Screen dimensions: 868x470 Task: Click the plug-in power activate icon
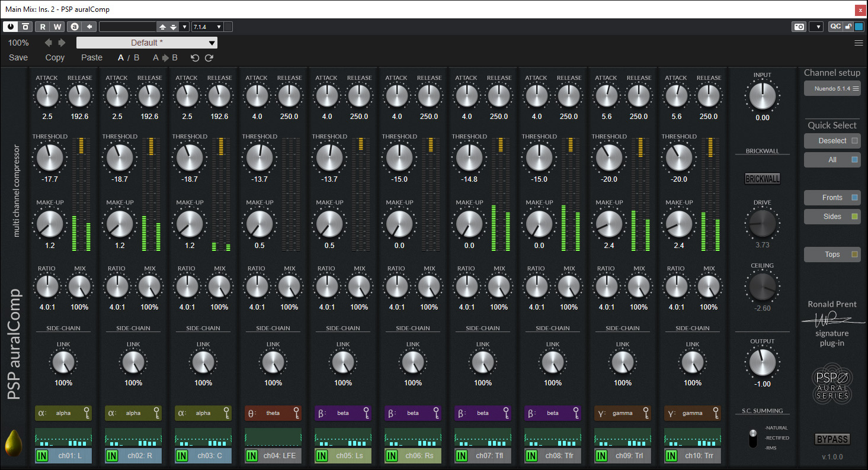pos(11,27)
